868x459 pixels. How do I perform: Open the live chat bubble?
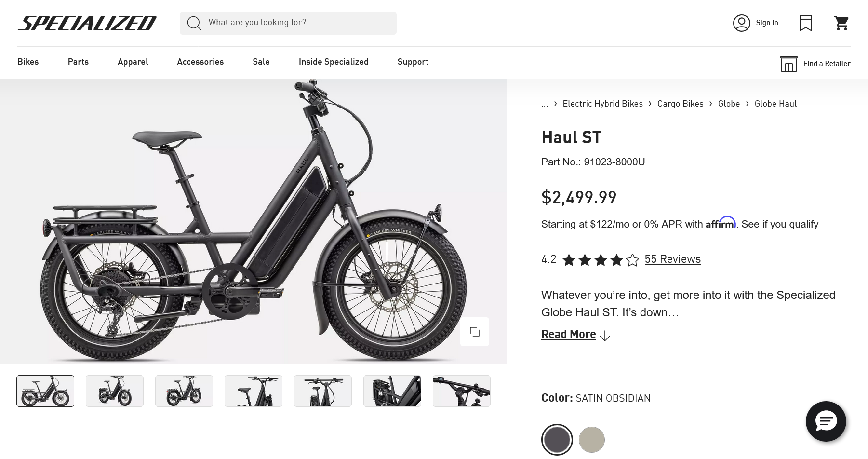click(826, 421)
